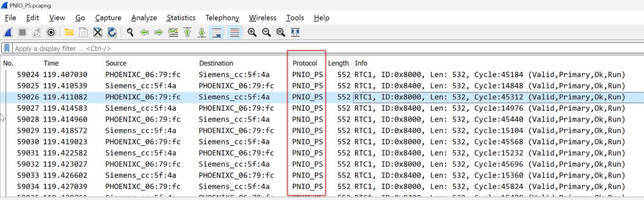Open the Help menu
The image size is (644, 200).
(322, 18)
